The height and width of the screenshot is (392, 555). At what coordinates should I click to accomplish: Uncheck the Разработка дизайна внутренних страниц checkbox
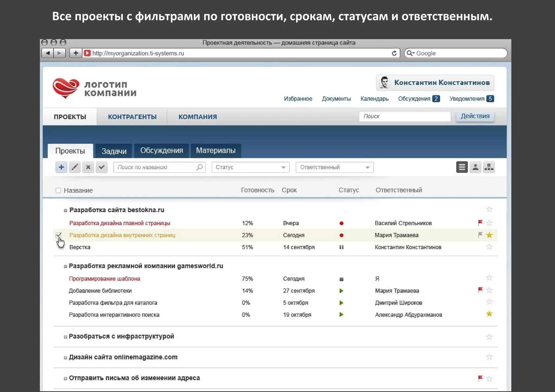coord(59,235)
